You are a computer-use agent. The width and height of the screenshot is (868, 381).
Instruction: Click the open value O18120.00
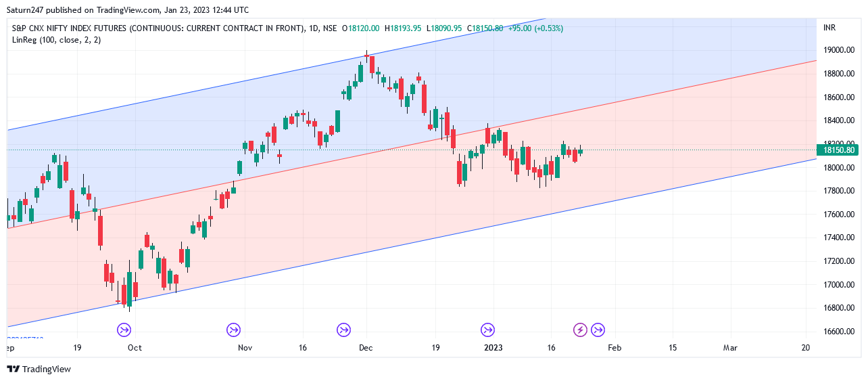(x=361, y=28)
